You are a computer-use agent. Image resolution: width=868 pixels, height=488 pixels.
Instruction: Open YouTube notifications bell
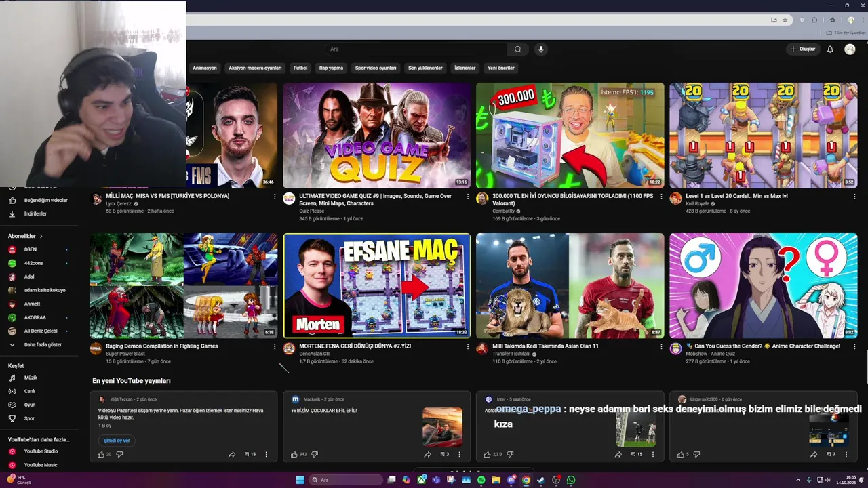click(x=830, y=49)
